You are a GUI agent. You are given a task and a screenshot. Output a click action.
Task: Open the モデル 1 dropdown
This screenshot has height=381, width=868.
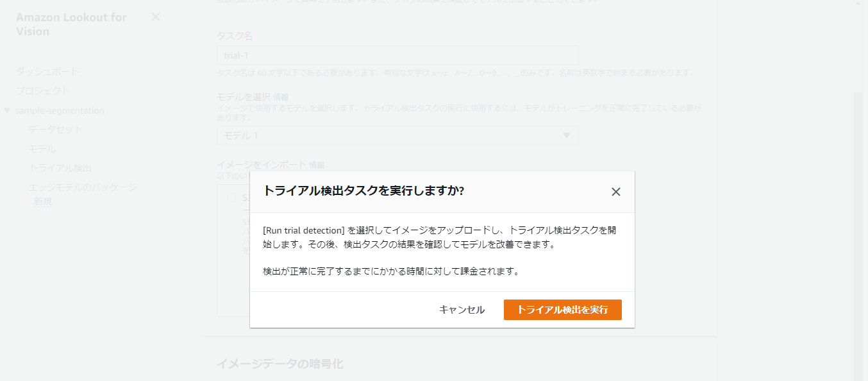click(x=397, y=135)
